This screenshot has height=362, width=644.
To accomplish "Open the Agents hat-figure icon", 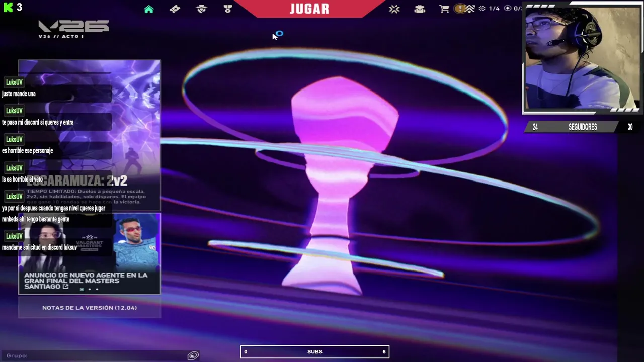I will click(x=201, y=9).
